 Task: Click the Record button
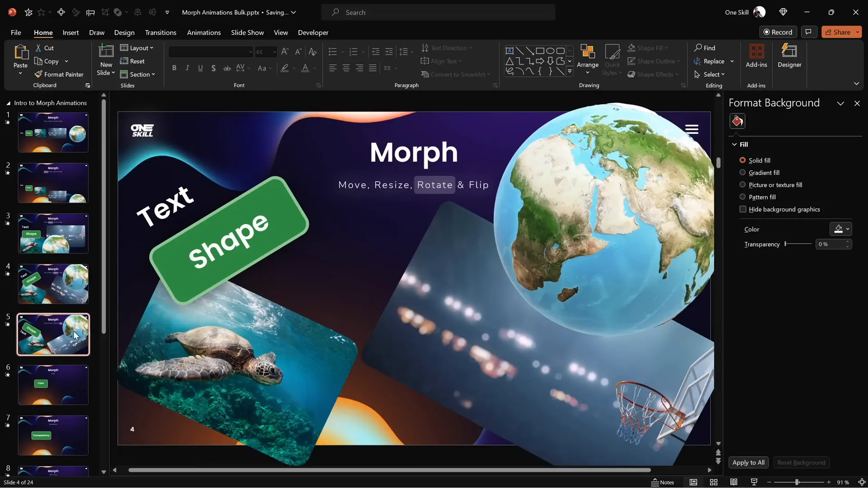(778, 32)
